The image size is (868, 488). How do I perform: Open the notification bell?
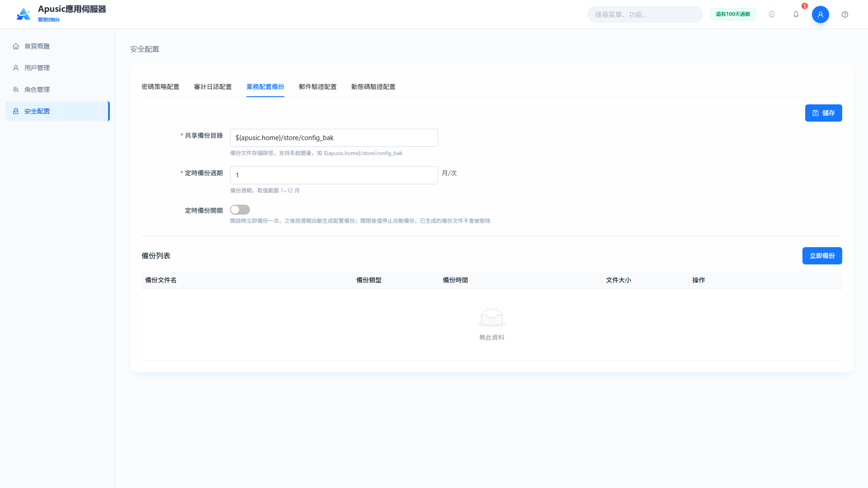[796, 14]
